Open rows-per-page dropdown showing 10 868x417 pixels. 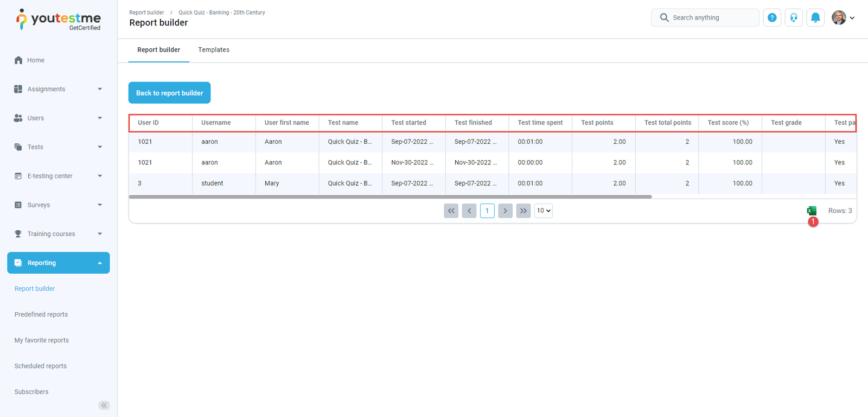click(544, 211)
